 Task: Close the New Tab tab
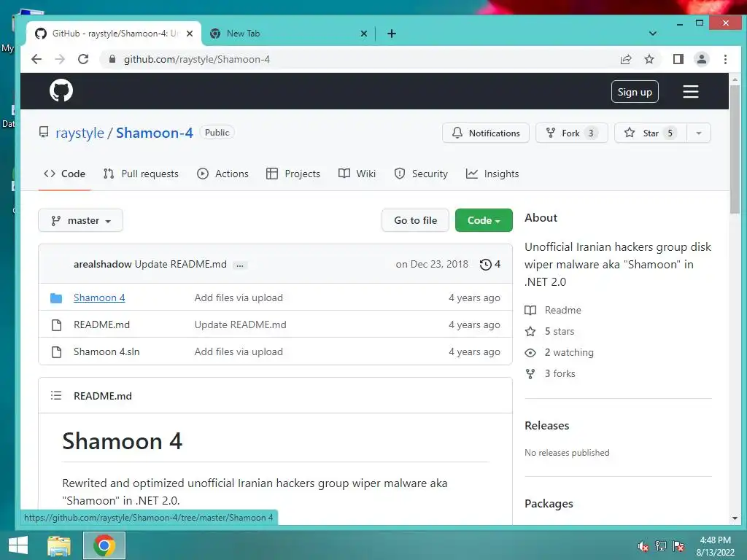363,34
